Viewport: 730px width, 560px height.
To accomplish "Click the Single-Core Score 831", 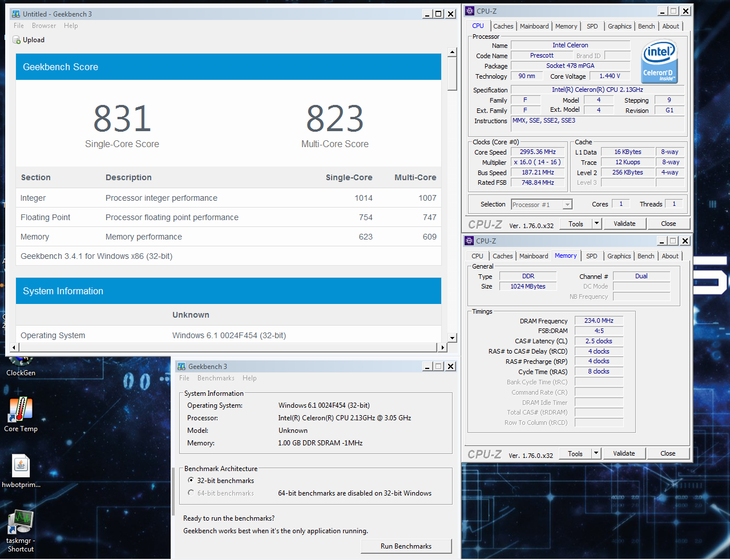I will pyautogui.click(x=122, y=119).
